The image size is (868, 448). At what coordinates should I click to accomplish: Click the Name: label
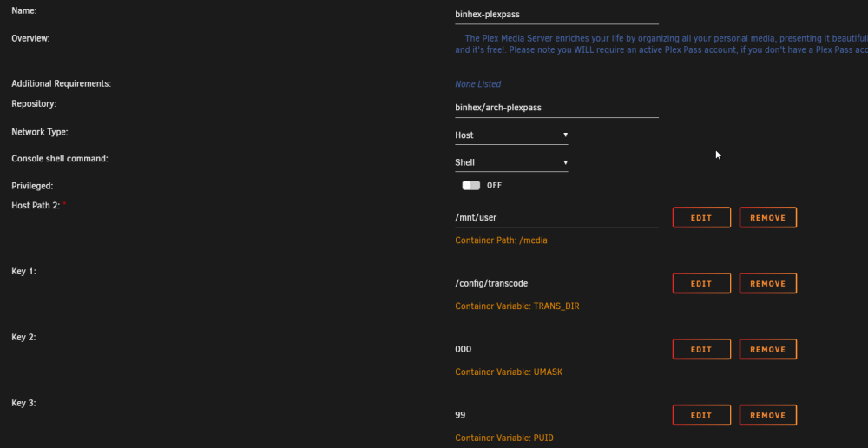(24, 10)
